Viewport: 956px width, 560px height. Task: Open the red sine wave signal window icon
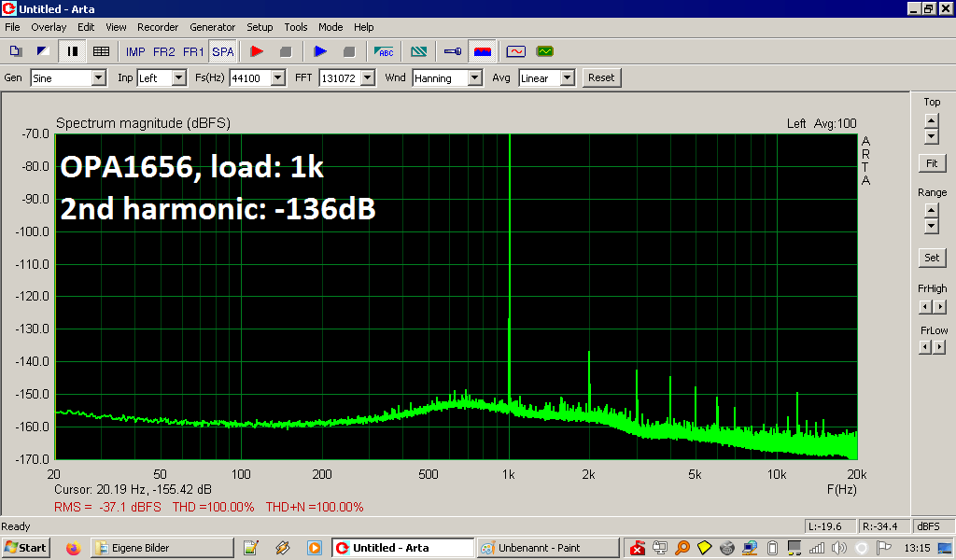point(515,51)
